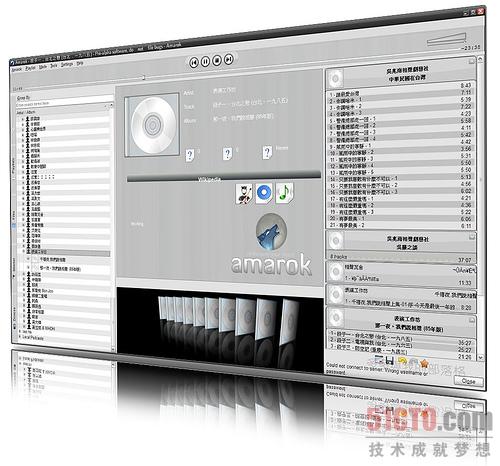Pause playback with the pause button
Viewport: 500px width, 466px height.
point(205,61)
